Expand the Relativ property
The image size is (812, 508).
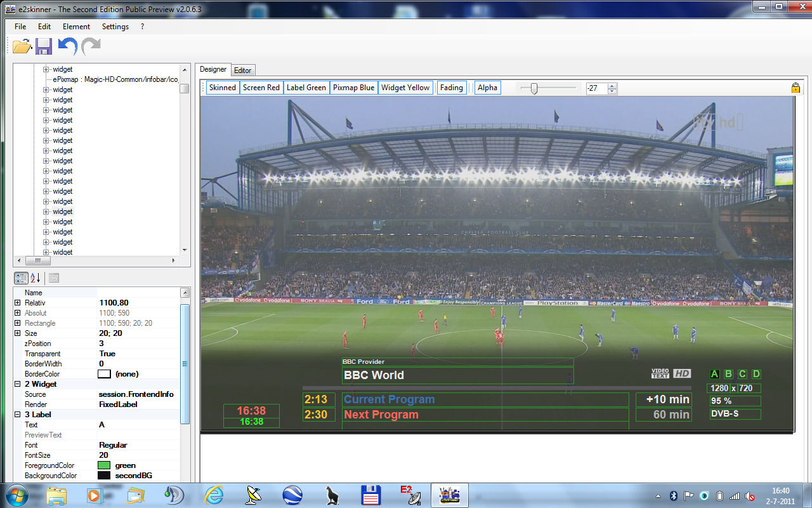[x=18, y=303]
